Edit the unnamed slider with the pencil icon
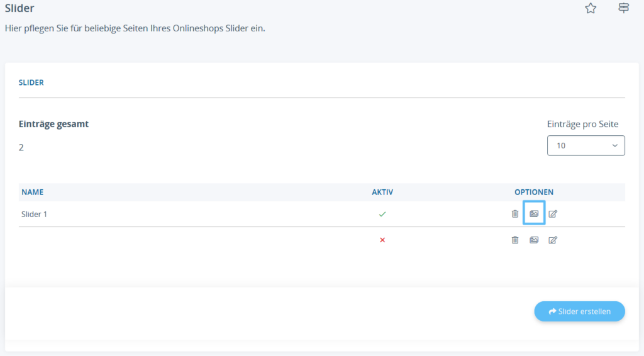The image size is (644, 356). (x=553, y=240)
